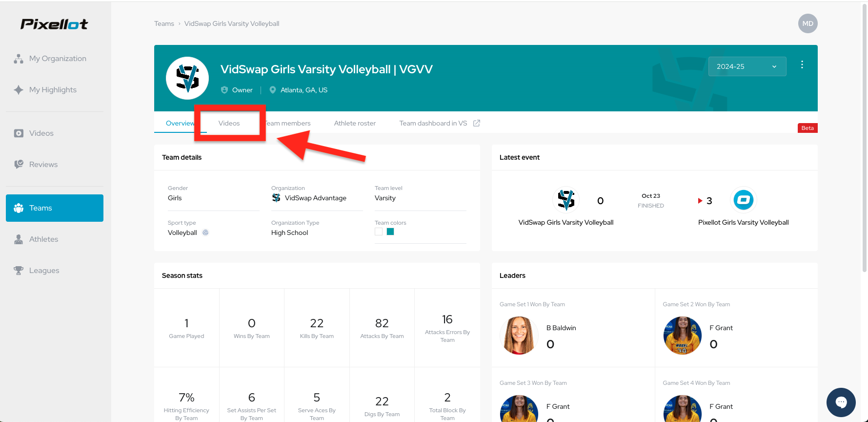Open the chat support bubble

tap(841, 402)
